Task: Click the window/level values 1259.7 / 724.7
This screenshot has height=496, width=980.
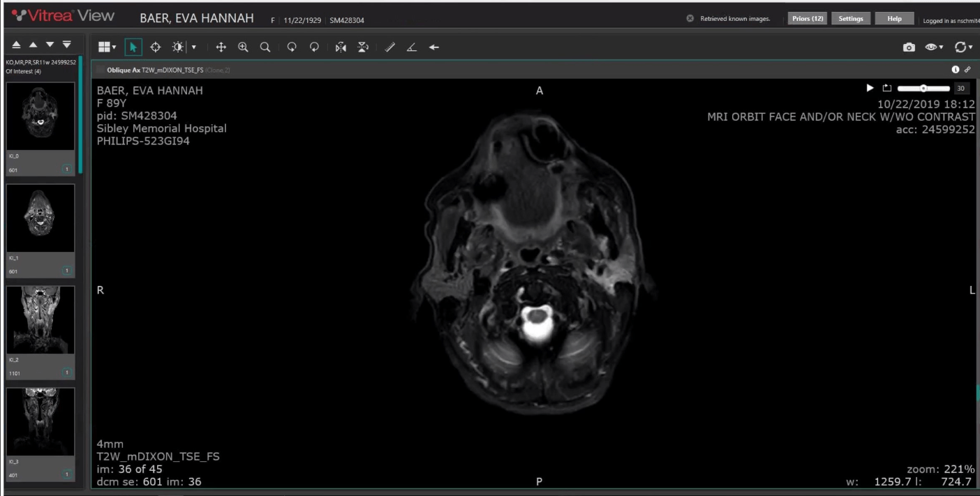Action: [910, 482]
